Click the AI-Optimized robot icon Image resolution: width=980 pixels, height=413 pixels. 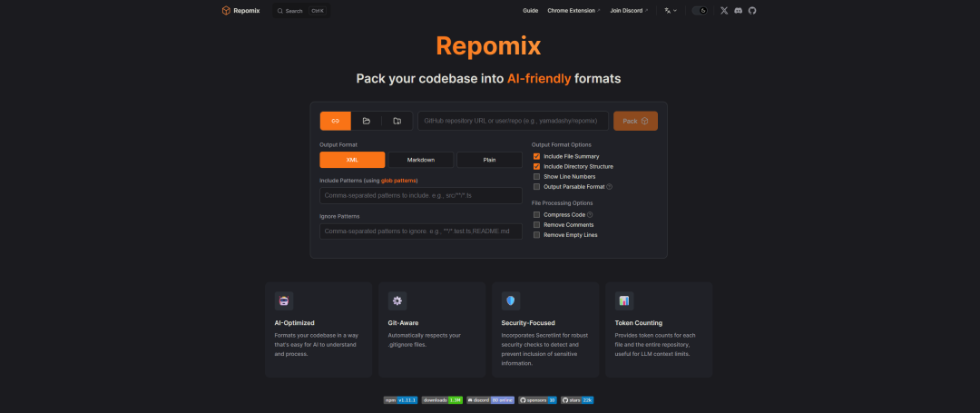coord(284,301)
